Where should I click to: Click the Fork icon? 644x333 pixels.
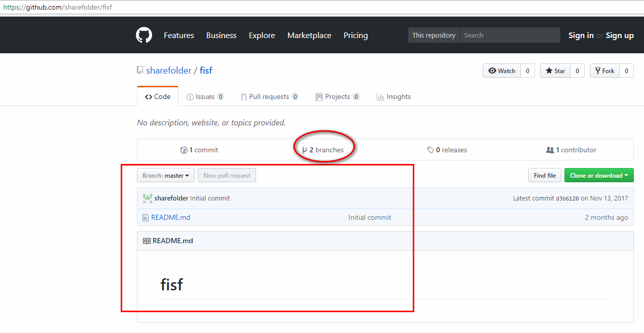pos(598,71)
